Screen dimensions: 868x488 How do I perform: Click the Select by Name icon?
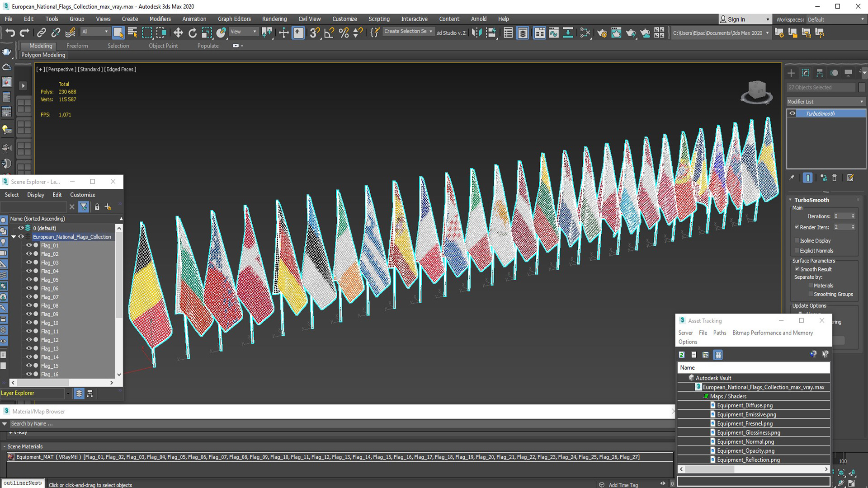[x=132, y=33]
